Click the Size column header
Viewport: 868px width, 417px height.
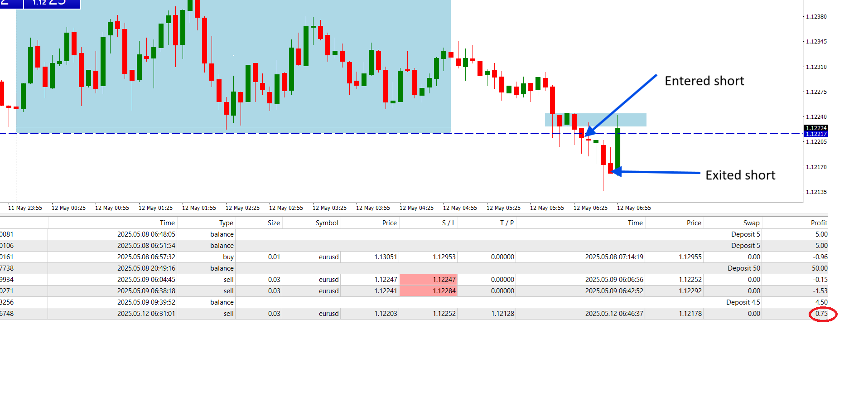pyautogui.click(x=274, y=223)
